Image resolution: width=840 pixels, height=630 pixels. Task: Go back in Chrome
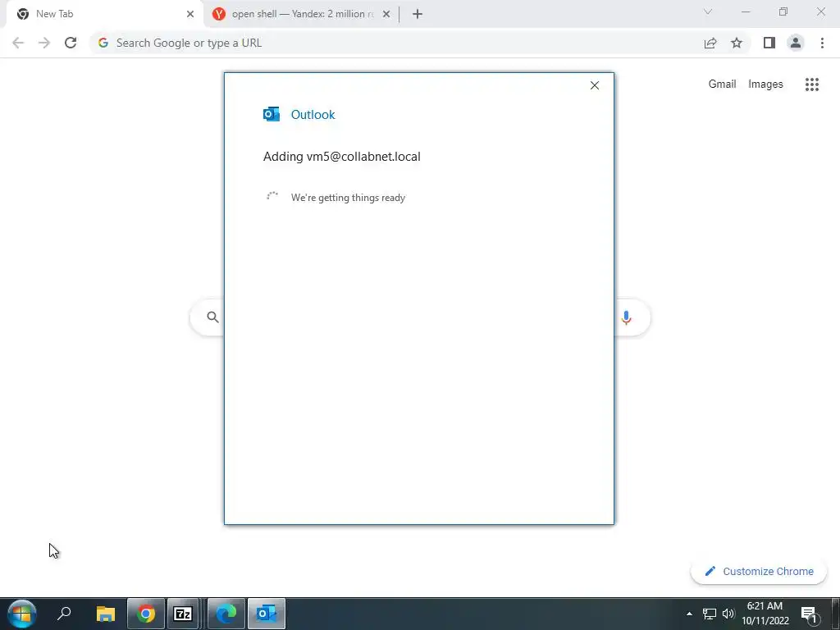coord(18,43)
